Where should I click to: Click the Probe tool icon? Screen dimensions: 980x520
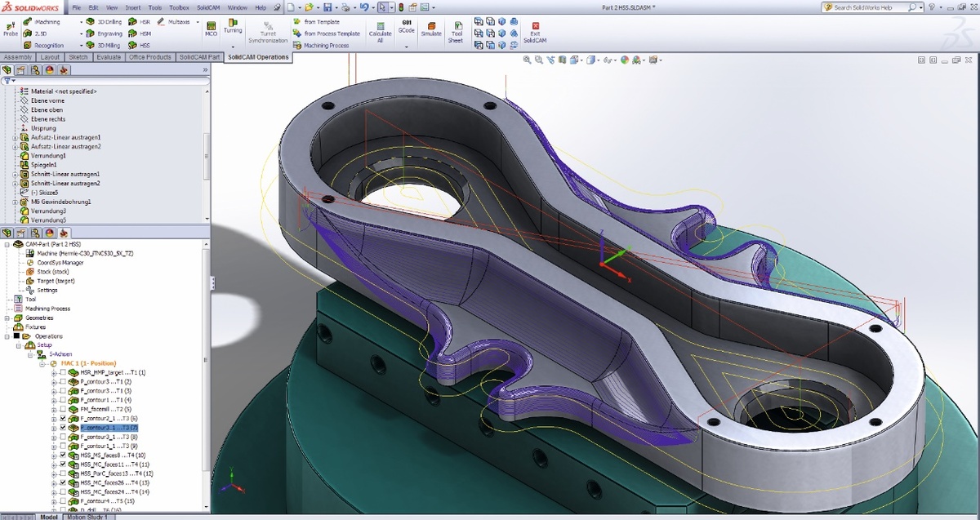coord(10,24)
